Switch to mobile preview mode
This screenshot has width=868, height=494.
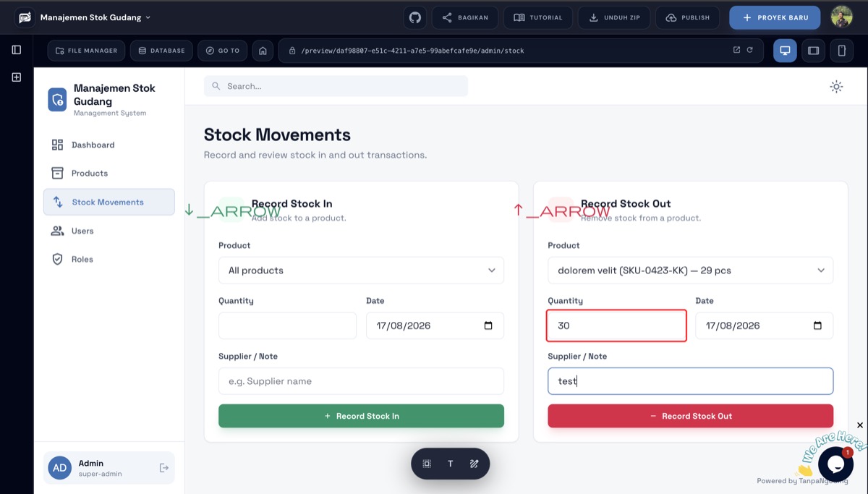tap(842, 51)
